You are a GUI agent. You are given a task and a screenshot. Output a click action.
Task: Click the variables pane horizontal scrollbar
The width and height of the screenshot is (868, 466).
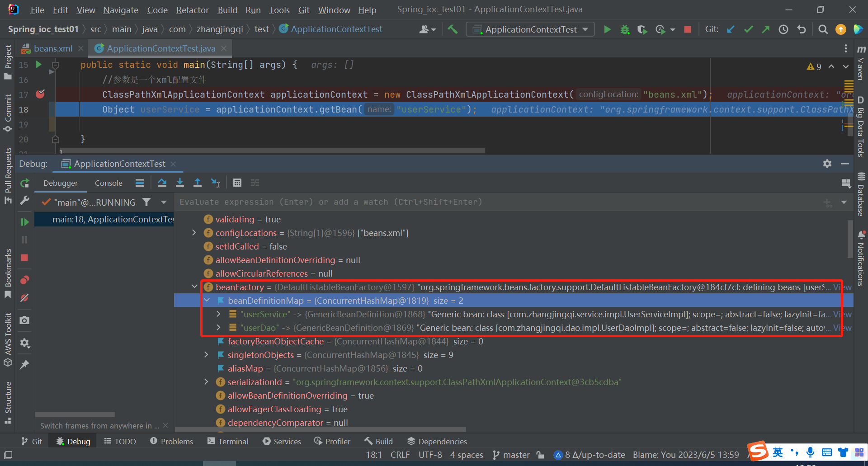click(320, 429)
